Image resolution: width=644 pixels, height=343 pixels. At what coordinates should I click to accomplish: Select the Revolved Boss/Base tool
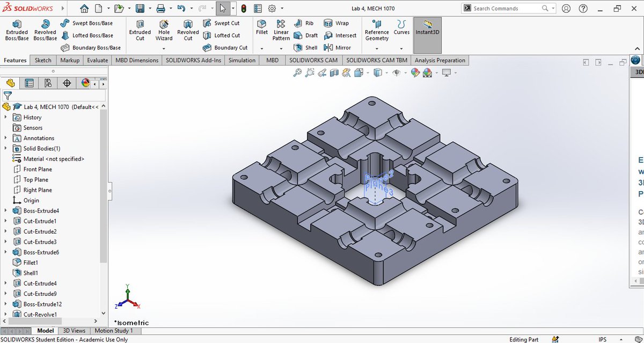(x=45, y=30)
